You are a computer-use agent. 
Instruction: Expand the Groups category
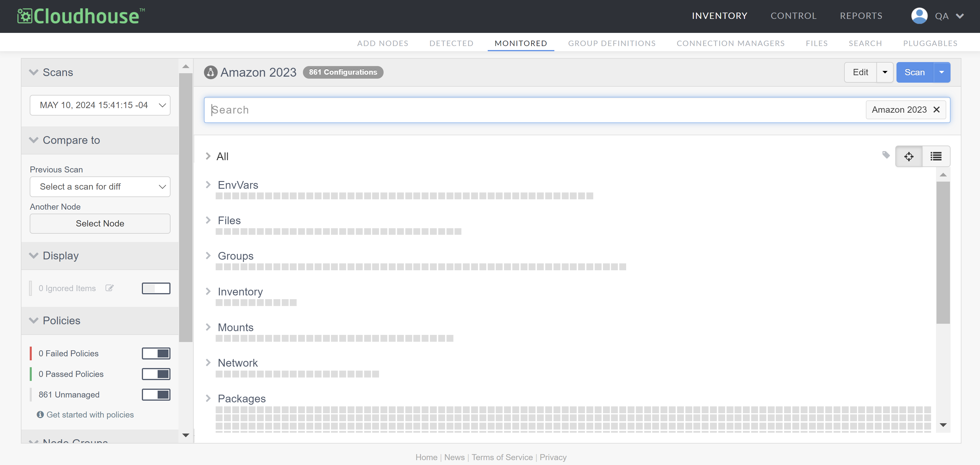click(208, 255)
